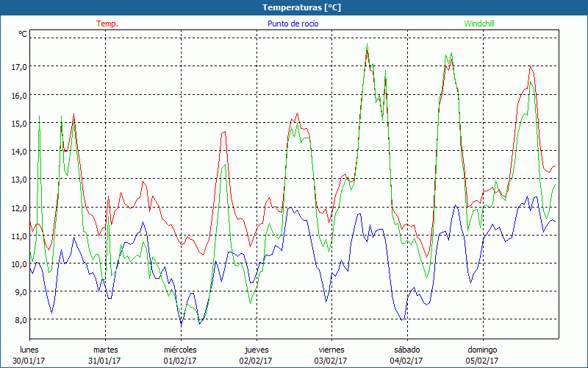The width and height of the screenshot is (588, 368).
Task: Click the 02/02/17 date label
Action: point(256,361)
